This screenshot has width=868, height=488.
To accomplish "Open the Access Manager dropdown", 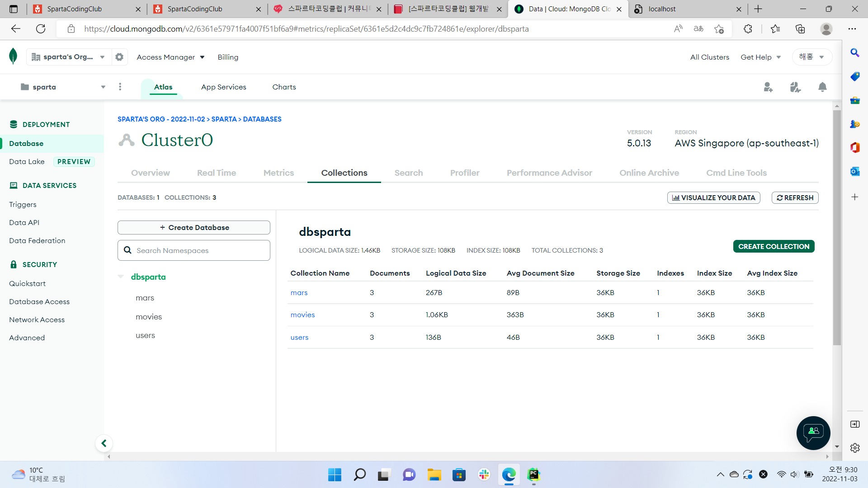I will (x=170, y=57).
